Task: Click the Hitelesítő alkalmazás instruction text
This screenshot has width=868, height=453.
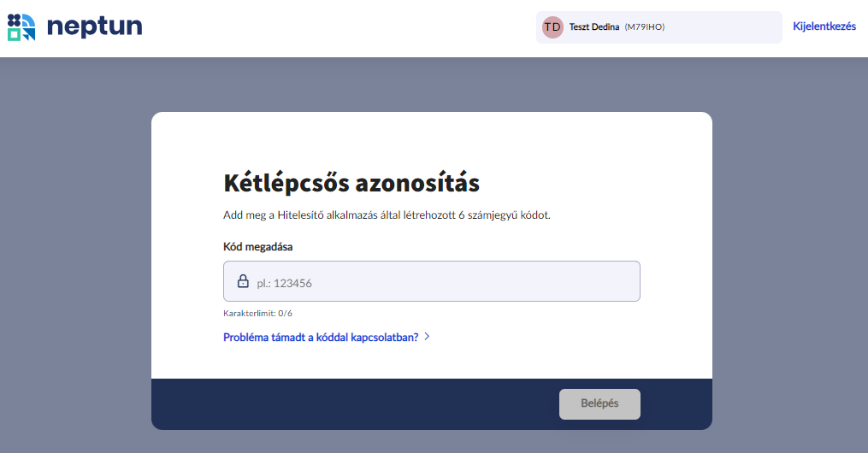Action: (387, 215)
